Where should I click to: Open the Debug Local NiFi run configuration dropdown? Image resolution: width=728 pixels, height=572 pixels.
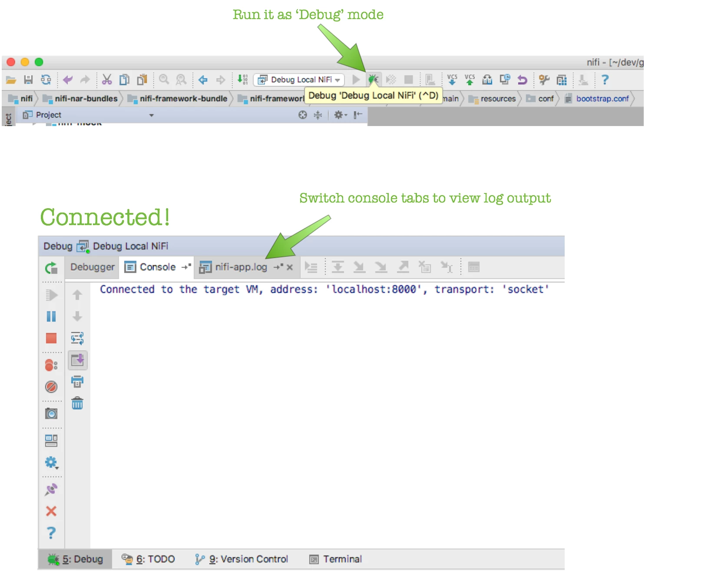[299, 80]
